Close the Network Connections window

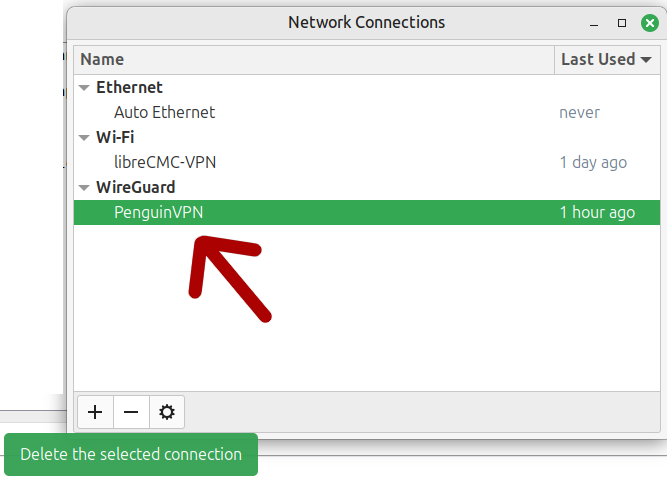(650, 23)
